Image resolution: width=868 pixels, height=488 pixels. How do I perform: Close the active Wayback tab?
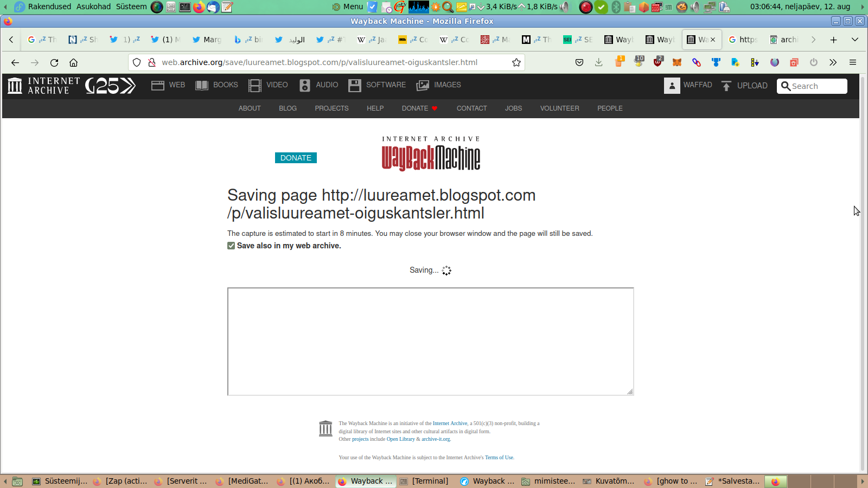tap(713, 40)
